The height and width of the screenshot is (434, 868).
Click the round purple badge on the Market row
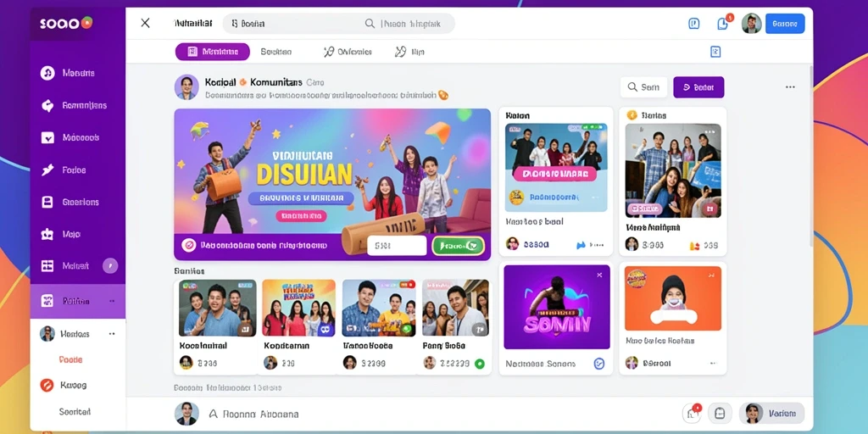pos(110,265)
